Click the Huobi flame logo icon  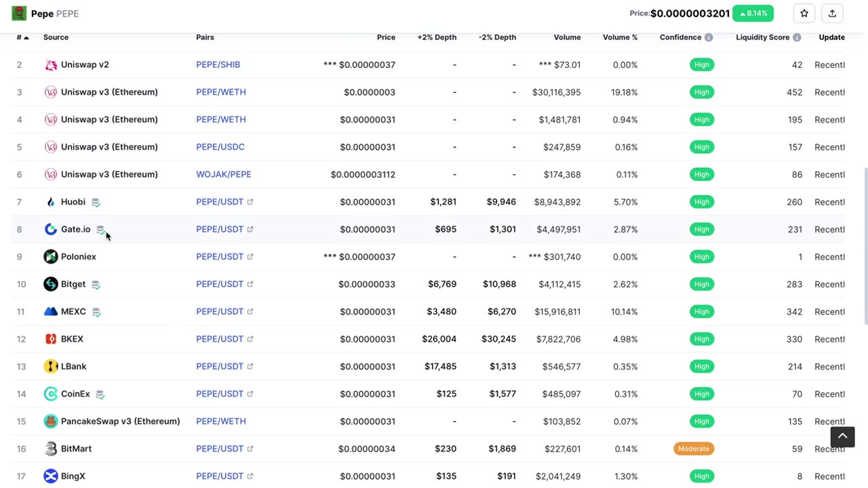[51, 202]
